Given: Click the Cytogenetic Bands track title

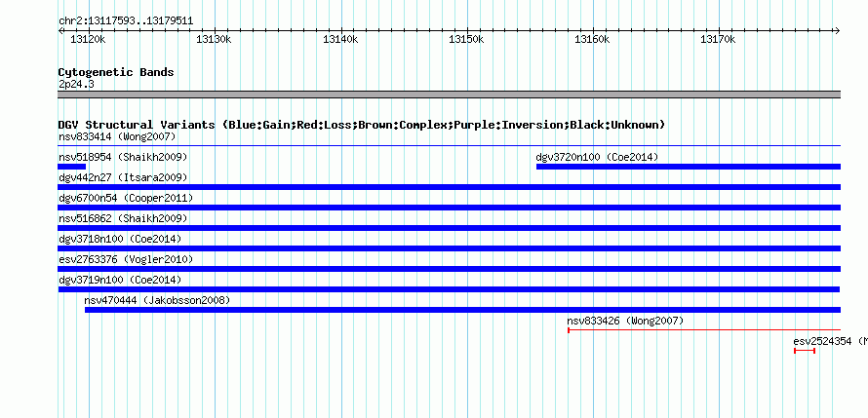Looking at the screenshot, I should point(116,72).
